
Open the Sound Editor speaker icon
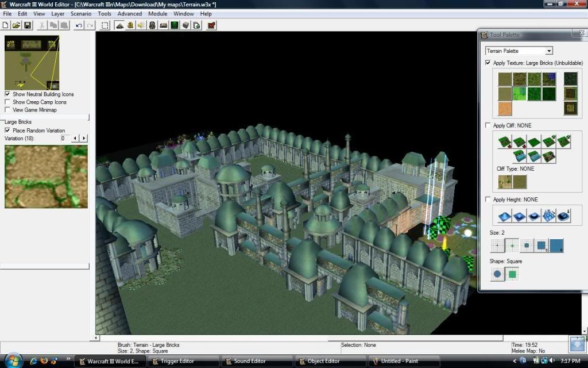coord(141,25)
